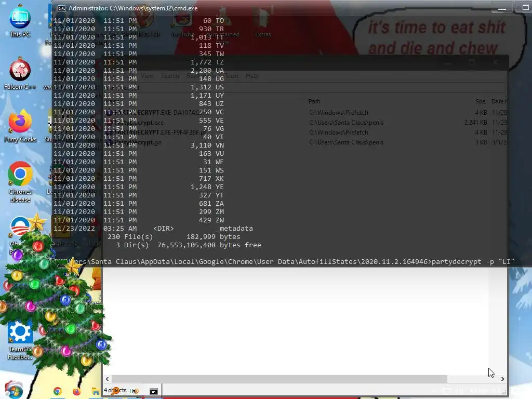Click the '60 TO' listing row
This screenshot has height=399, width=532.
tap(139, 21)
